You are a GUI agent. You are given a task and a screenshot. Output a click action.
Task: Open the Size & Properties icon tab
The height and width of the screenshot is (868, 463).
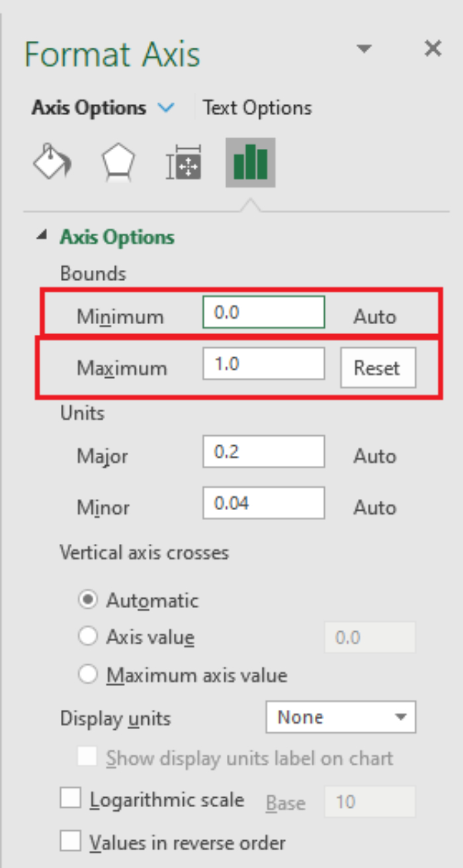pos(183,162)
